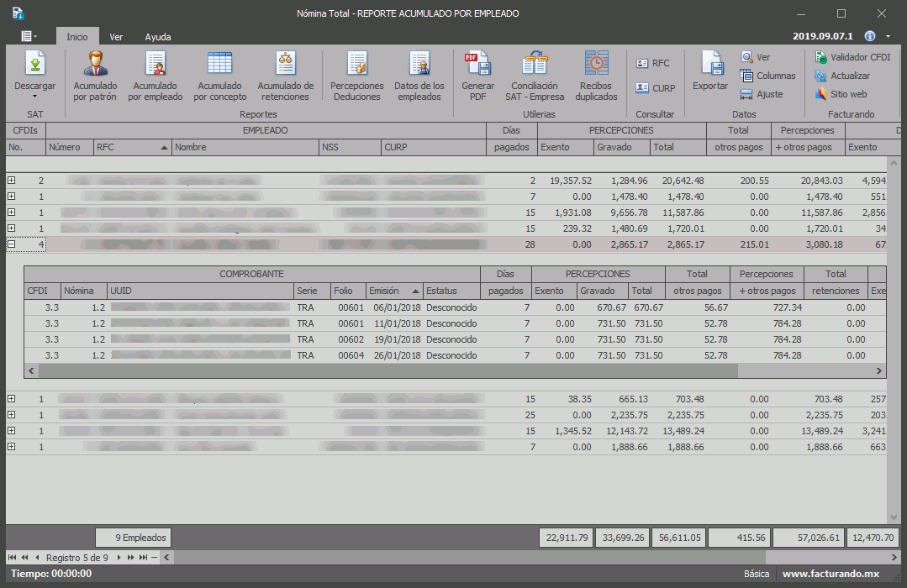Go to next record in navigator

pyautogui.click(x=119, y=557)
